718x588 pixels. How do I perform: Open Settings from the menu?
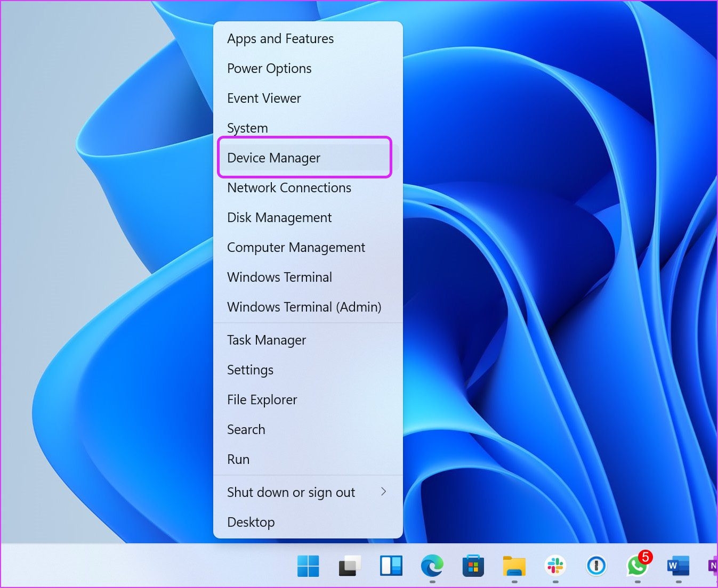pyautogui.click(x=250, y=370)
